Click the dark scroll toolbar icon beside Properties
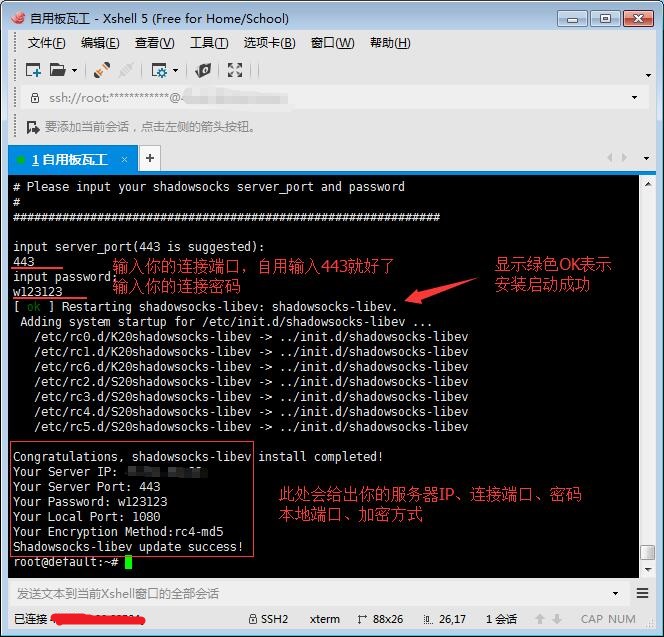This screenshot has width=664, height=637. [x=203, y=70]
